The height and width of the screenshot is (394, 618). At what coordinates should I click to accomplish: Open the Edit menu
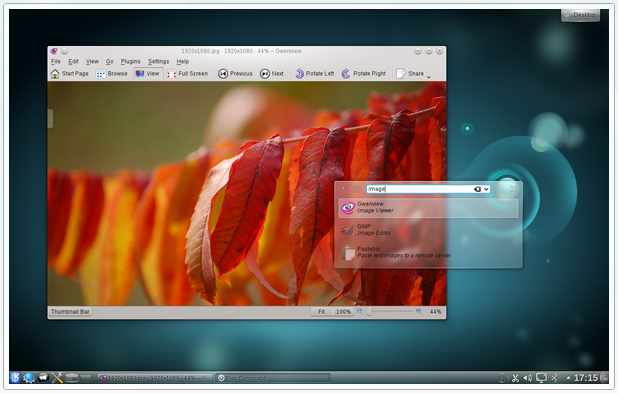(x=73, y=61)
